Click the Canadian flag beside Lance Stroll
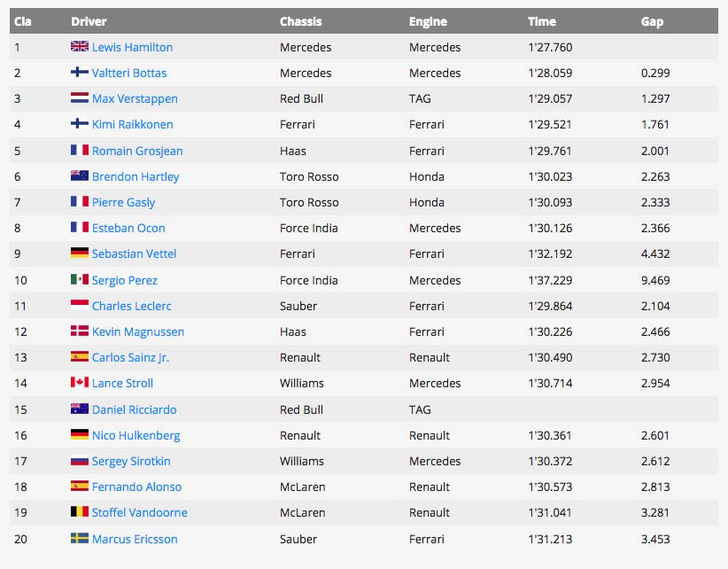 point(79,383)
